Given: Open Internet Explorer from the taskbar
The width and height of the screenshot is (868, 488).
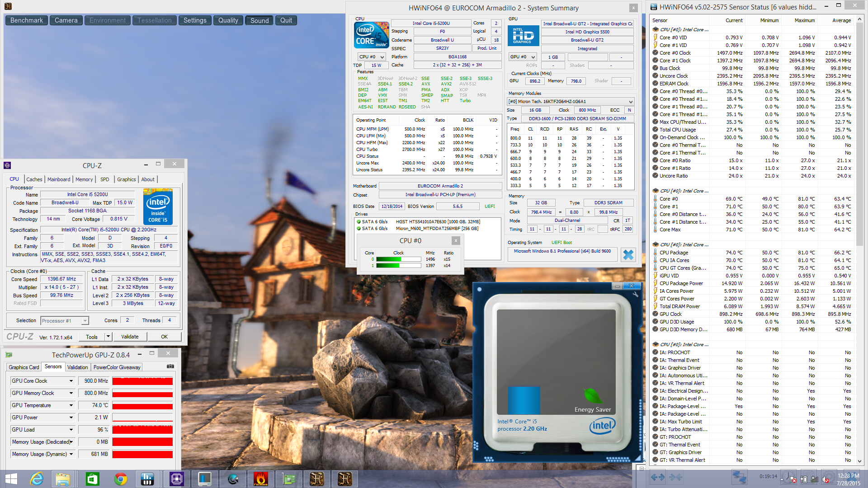Looking at the screenshot, I should click(37, 479).
